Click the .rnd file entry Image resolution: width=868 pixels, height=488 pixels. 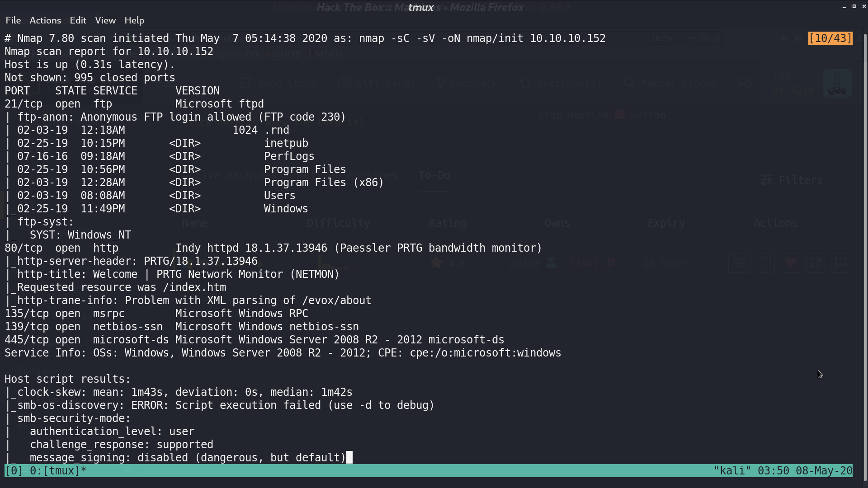(147, 130)
